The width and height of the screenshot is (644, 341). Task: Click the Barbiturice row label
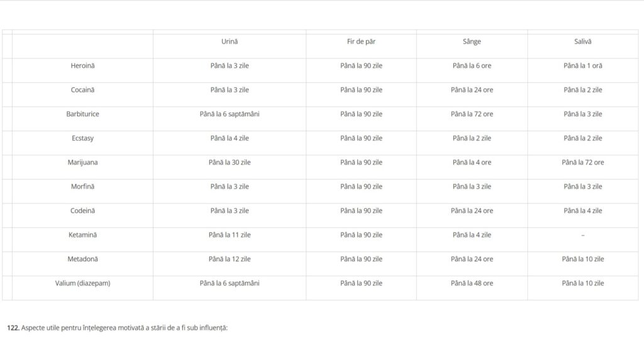point(82,114)
